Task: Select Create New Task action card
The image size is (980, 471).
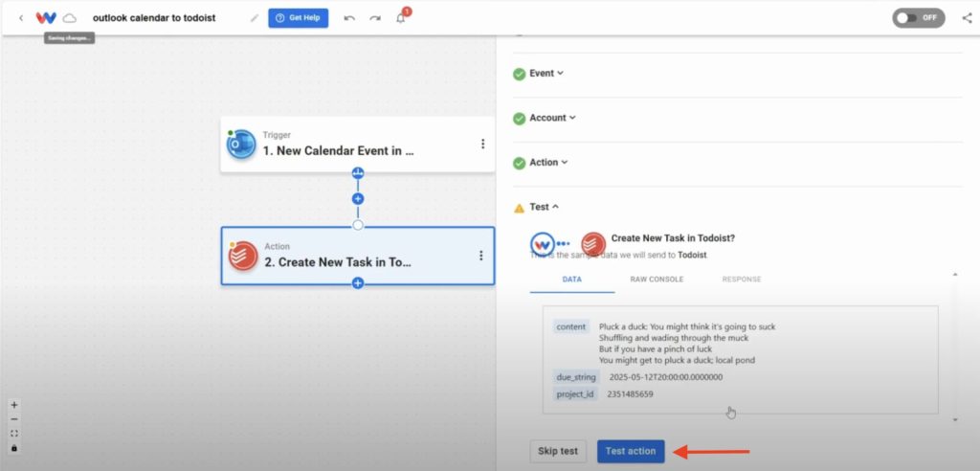Action: coord(358,256)
